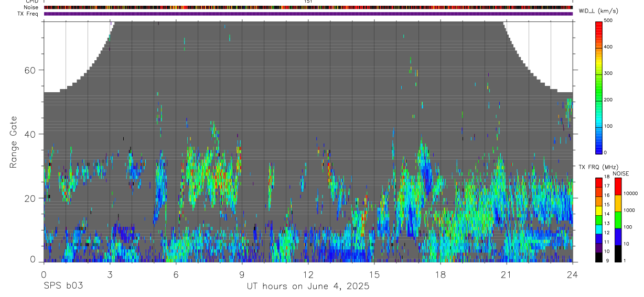Click the 18 value on frequency scale
Screen dimensions: 644x297
coord(607,177)
